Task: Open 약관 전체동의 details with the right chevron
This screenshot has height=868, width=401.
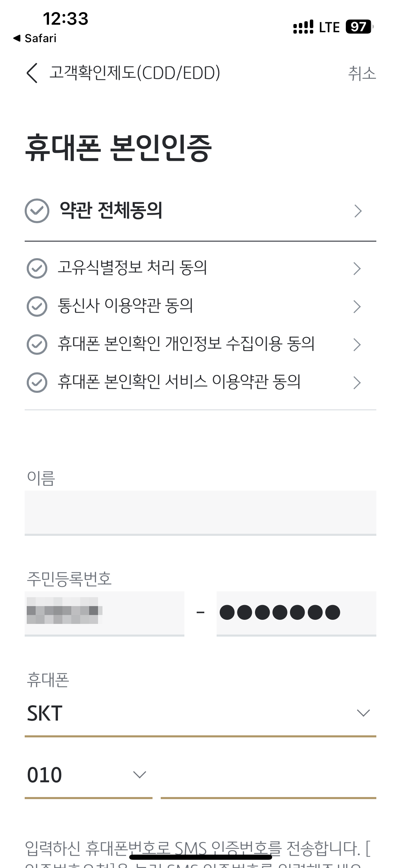Action: (358, 211)
